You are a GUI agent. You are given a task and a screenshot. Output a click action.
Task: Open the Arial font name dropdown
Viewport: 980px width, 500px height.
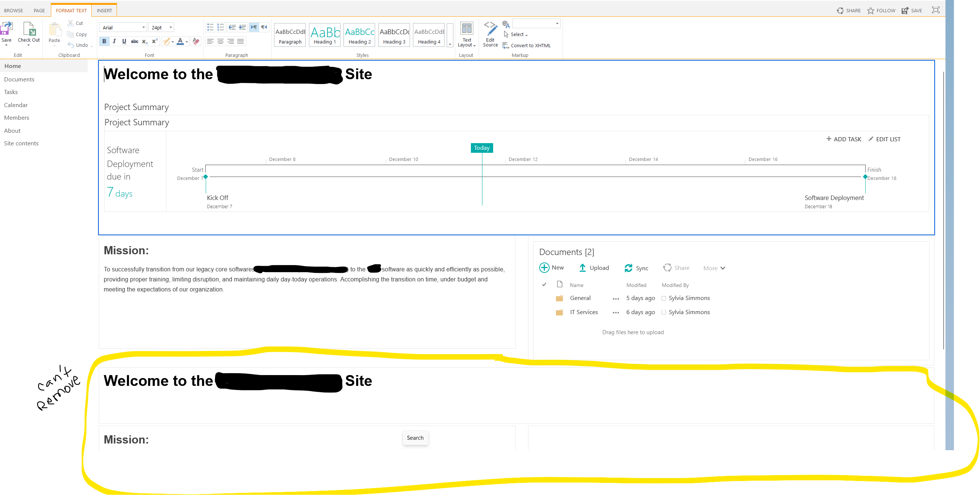143,28
